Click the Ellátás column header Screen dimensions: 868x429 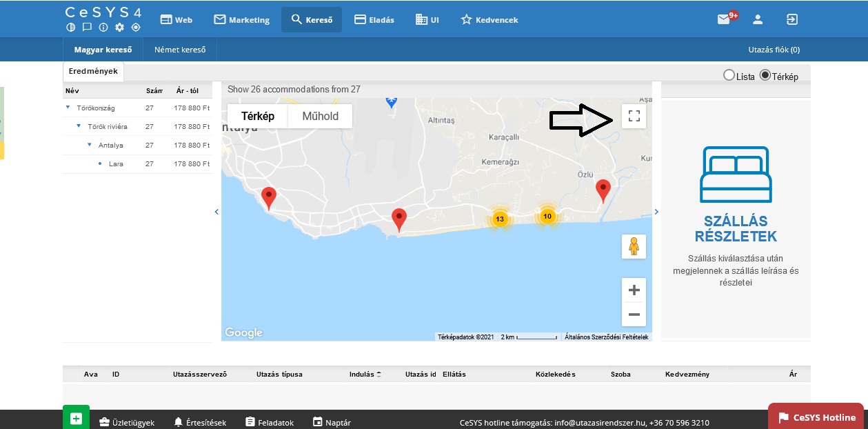click(454, 375)
